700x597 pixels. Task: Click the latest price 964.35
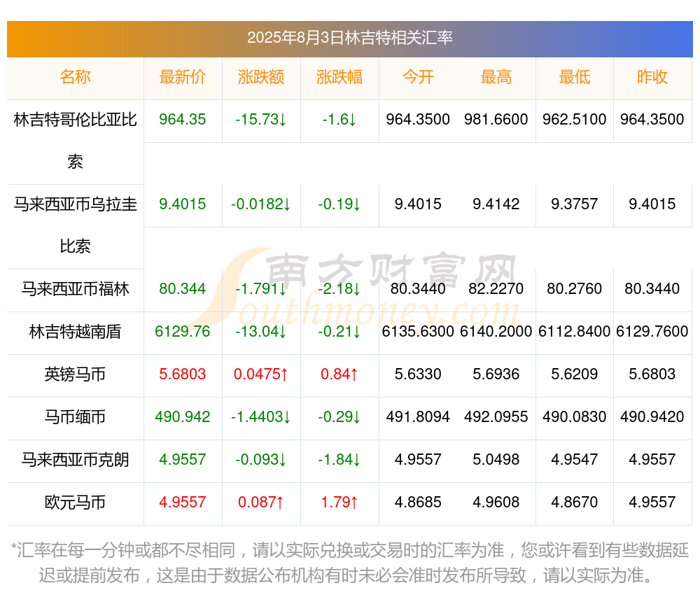click(x=183, y=120)
